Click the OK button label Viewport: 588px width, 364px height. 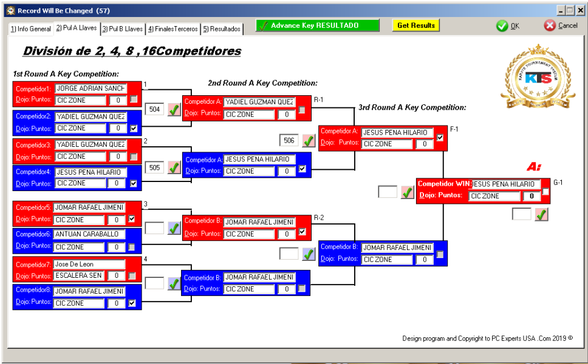[x=515, y=26]
